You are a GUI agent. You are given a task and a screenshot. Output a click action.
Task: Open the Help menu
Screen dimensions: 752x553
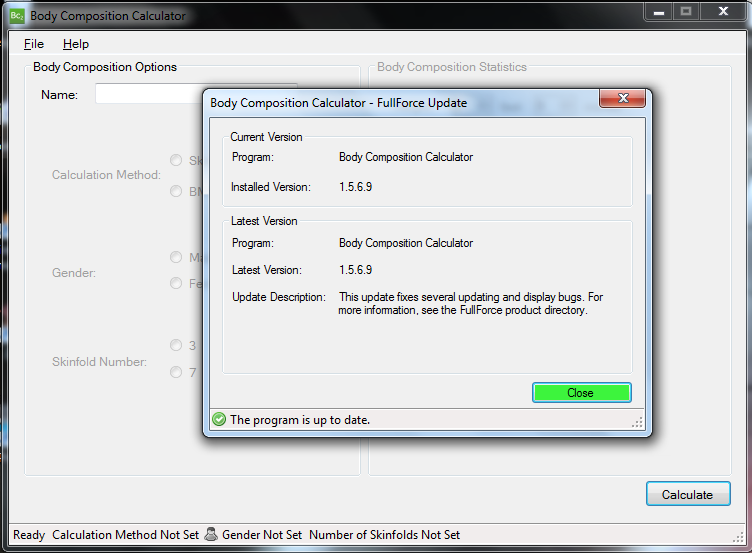76,44
